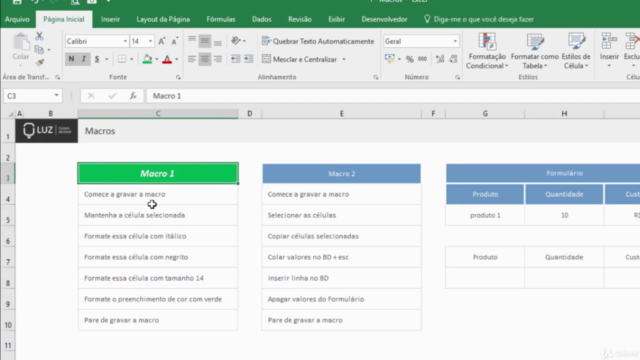Decrease font size with the smaller A
The height and width of the screenshot is (360, 640).
tap(175, 41)
